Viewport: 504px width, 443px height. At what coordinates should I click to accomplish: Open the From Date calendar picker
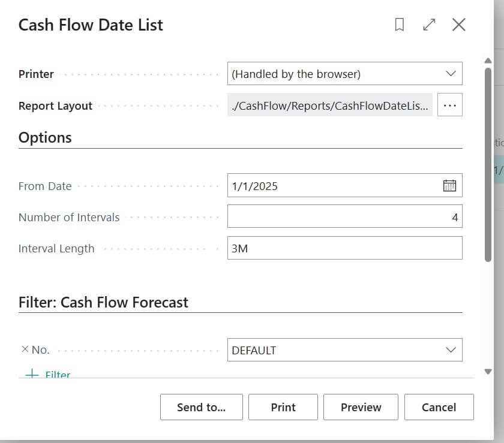449,186
